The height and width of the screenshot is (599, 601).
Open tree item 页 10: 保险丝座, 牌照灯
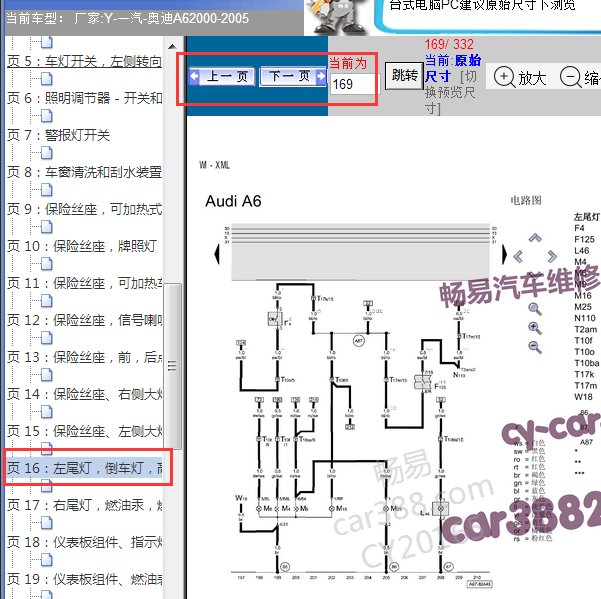(82, 246)
